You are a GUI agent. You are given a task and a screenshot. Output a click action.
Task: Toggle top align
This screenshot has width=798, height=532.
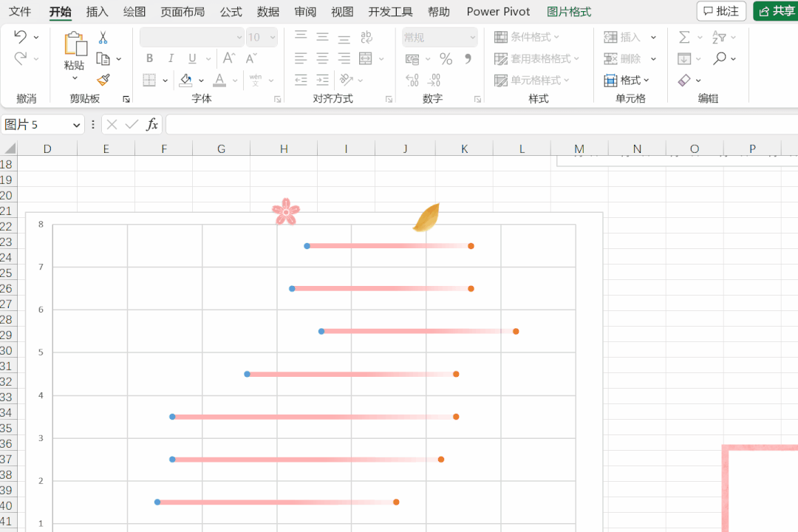tap(301, 37)
